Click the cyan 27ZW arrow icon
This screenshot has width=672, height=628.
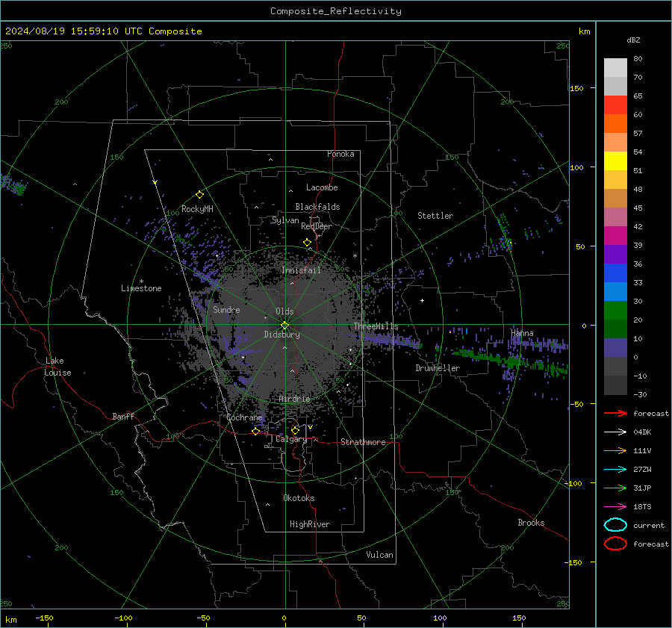(615, 470)
